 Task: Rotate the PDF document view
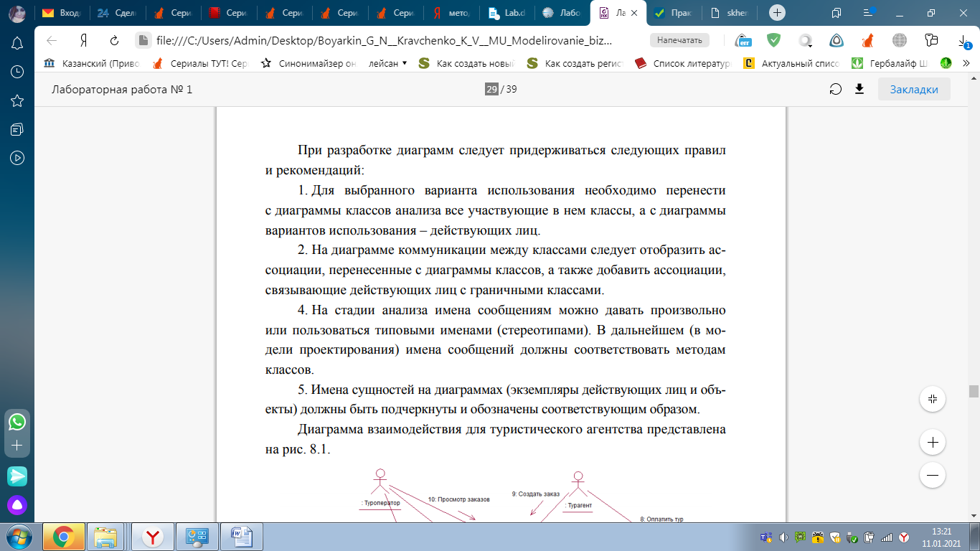point(835,90)
